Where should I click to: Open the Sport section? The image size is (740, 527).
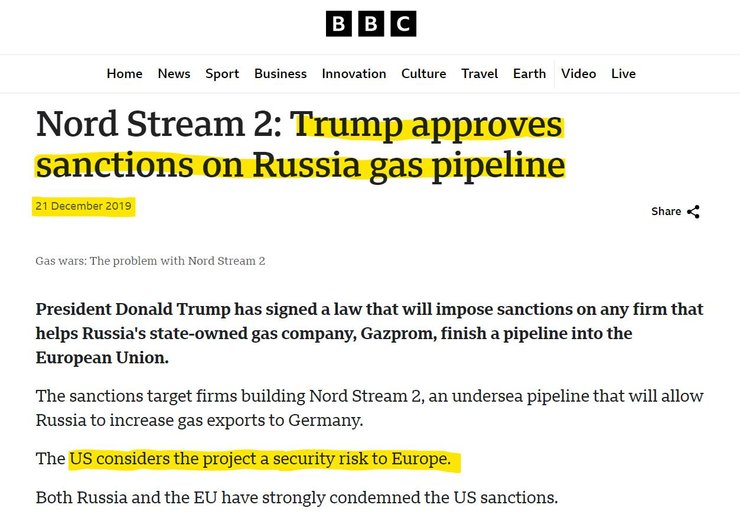[x=222, y=74]
